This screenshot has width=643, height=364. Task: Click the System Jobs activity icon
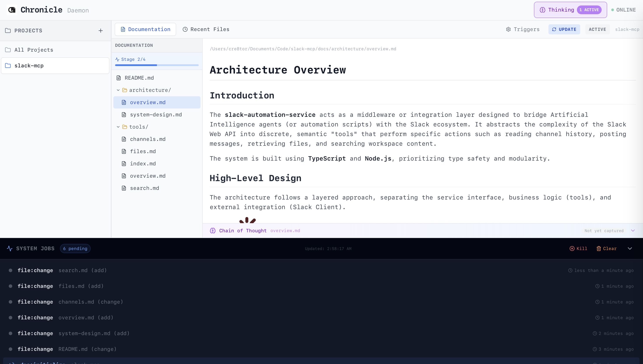tap(9, 248)
